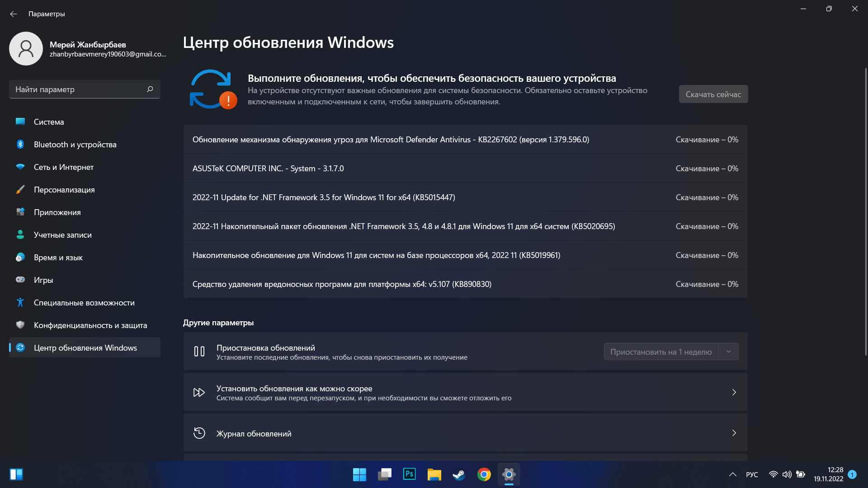Expand the pause duration dropdown arrow
The height and width of the screenshot is (488, 868).
pyautogui.click(x=728, y=352)
